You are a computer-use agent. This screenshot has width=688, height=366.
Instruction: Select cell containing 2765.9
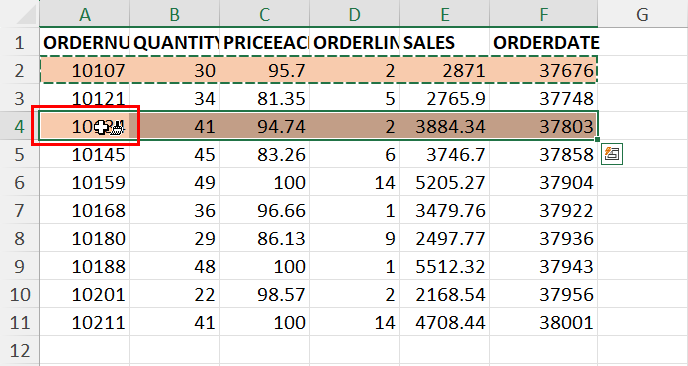pyautogui.click(x=444, y=98)
